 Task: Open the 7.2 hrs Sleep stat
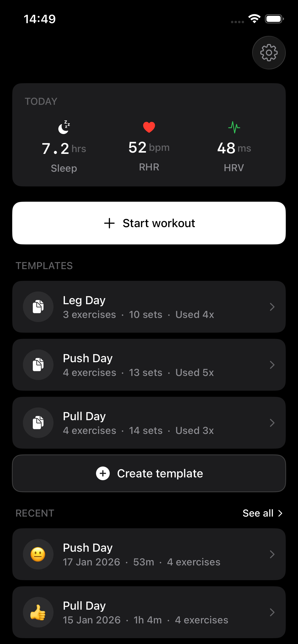(x=64, y=149)
